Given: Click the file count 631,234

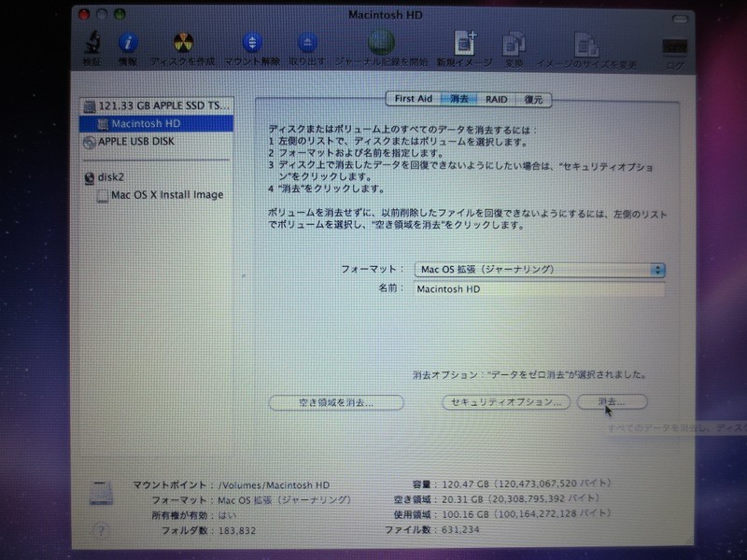Looking at the screenshot, I should coord(460,529).
